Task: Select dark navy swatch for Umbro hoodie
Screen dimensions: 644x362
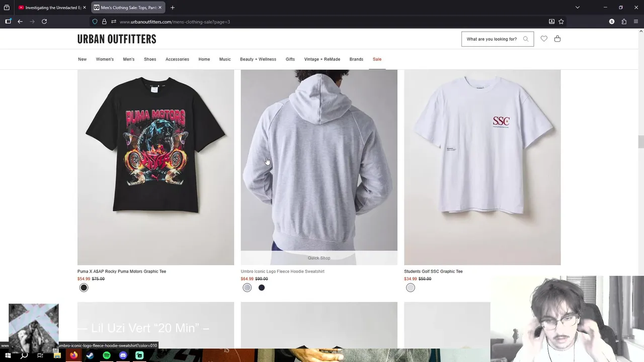Action: click(x=262, y=288)
